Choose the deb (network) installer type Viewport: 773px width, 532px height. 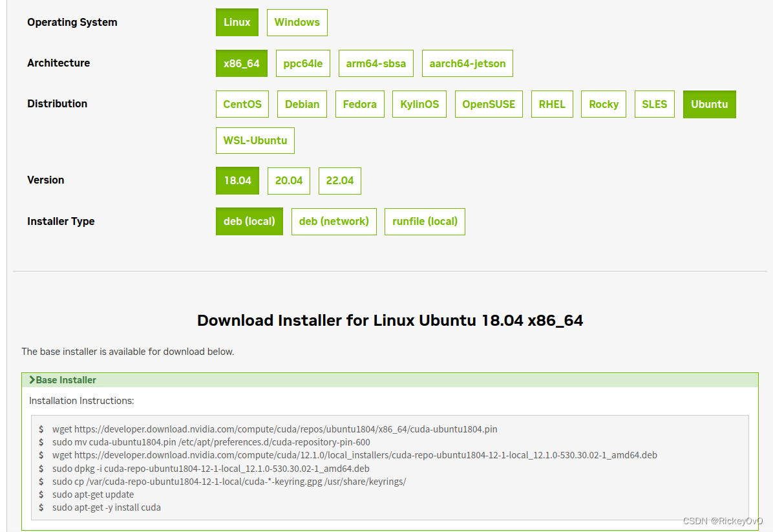point(334,221)
